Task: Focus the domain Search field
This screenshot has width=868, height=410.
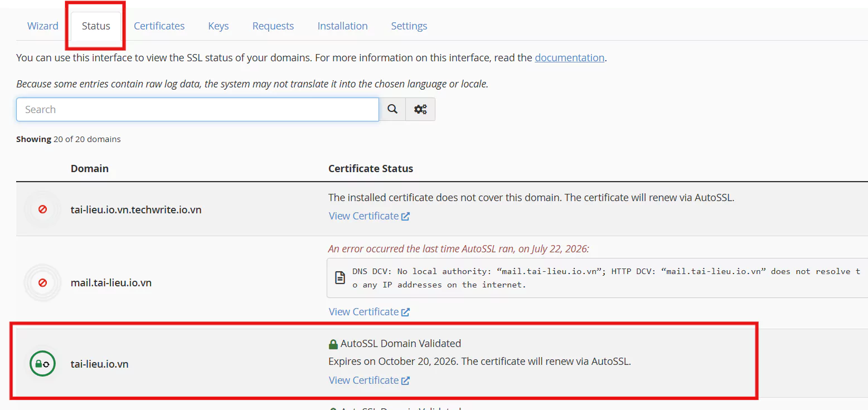Action: click(x=197, y=110)
